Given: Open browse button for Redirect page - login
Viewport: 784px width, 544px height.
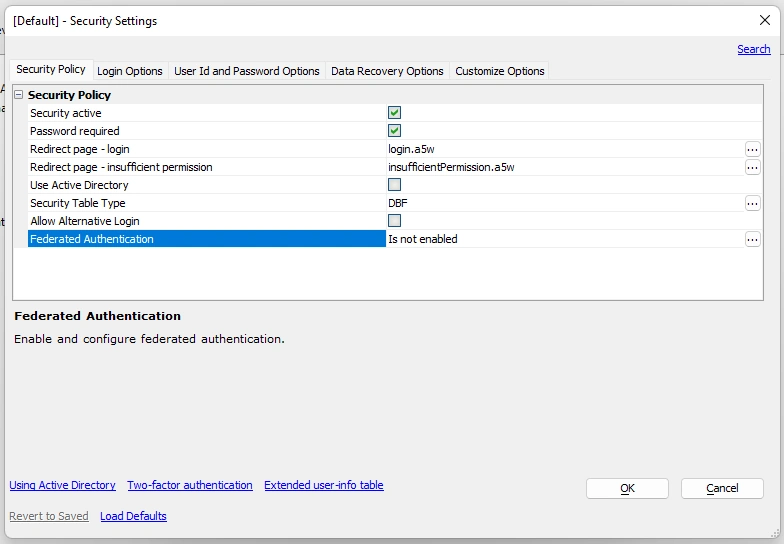Looking at the screenshot, I should pyautogui.click(x=752, y=149).
